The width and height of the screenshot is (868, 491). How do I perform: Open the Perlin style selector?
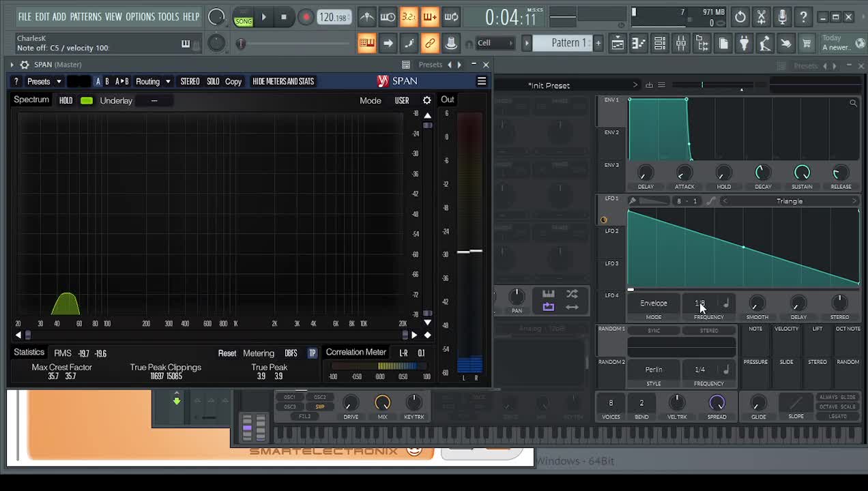click(x=654, y=370)
